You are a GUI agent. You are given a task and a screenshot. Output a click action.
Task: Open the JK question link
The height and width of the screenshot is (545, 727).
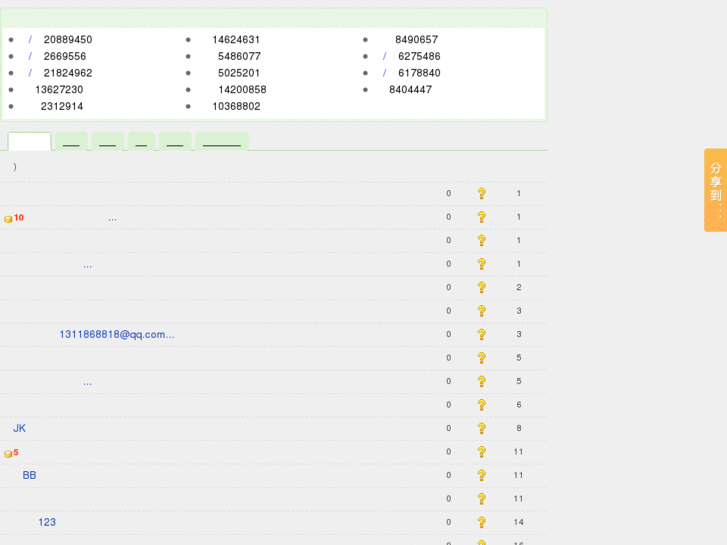19,428
